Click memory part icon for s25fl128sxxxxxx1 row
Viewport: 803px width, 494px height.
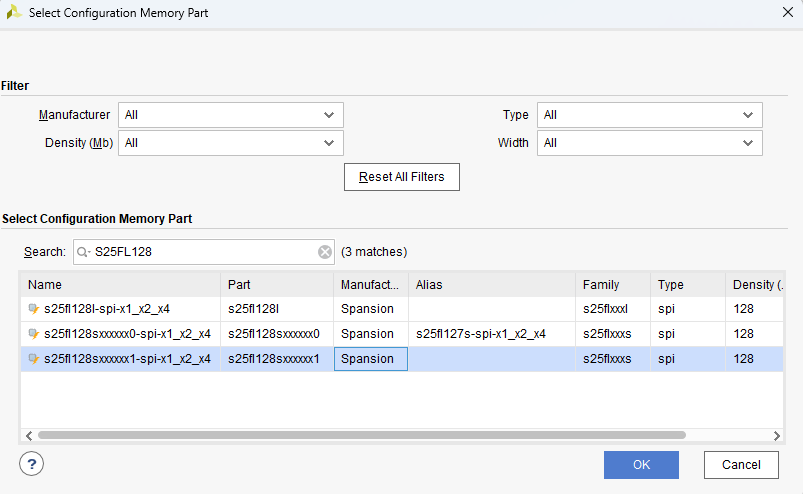tap(34, 359)
